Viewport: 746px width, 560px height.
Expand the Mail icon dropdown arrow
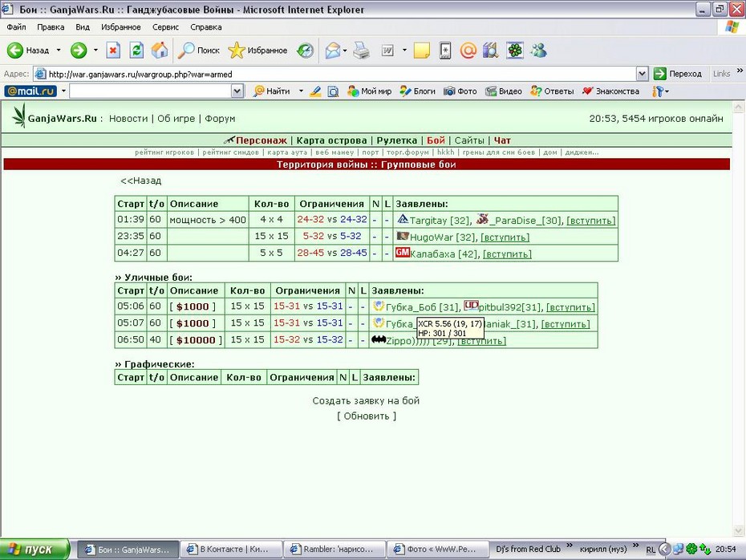coord(344,50)
